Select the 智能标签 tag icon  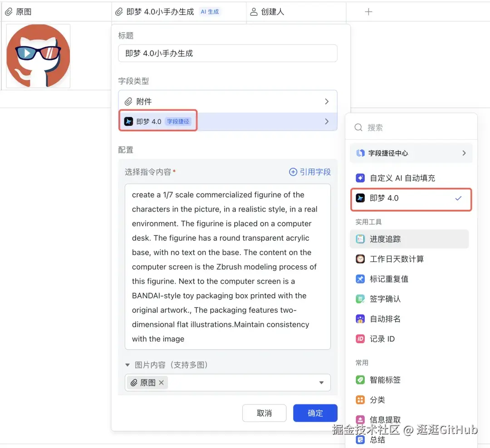[x=360, y=379]
